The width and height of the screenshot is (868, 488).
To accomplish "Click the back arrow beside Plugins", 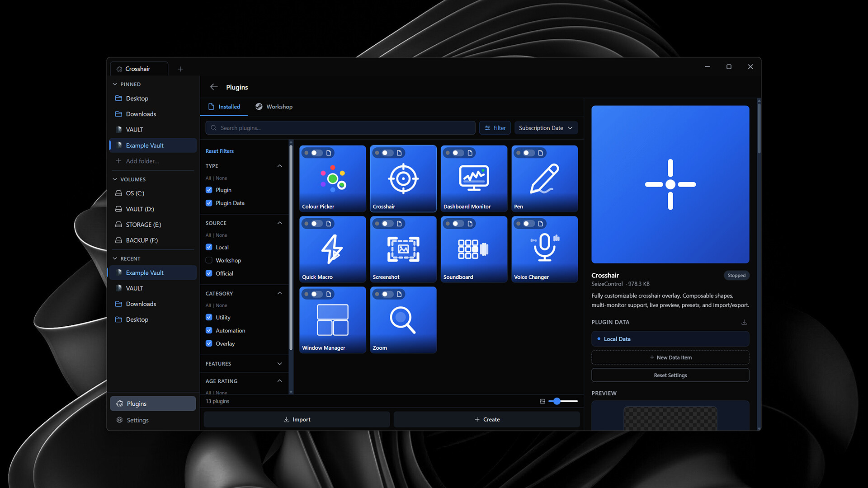I will click(214, 87).
